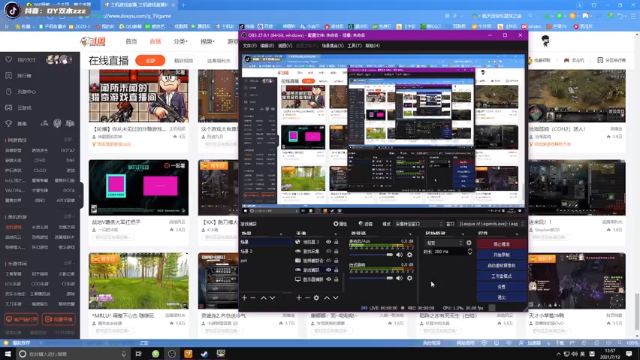Toggle the lock on the 显示器捕获 source
This screenshot has width=640, height=360.
[336, 280]
